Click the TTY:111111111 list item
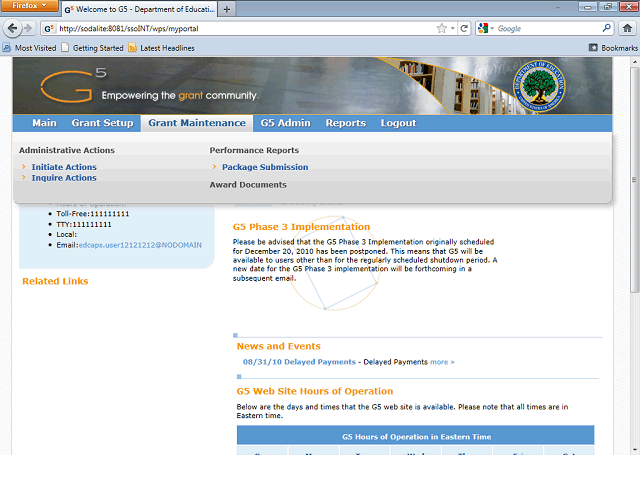Screen dimensions: 640x480 tap(84, 224)
